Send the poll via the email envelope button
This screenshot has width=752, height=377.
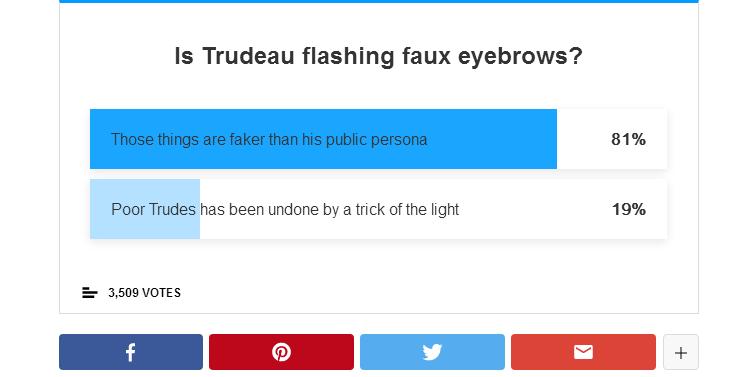pyautogui.click(x=583, y=352)
